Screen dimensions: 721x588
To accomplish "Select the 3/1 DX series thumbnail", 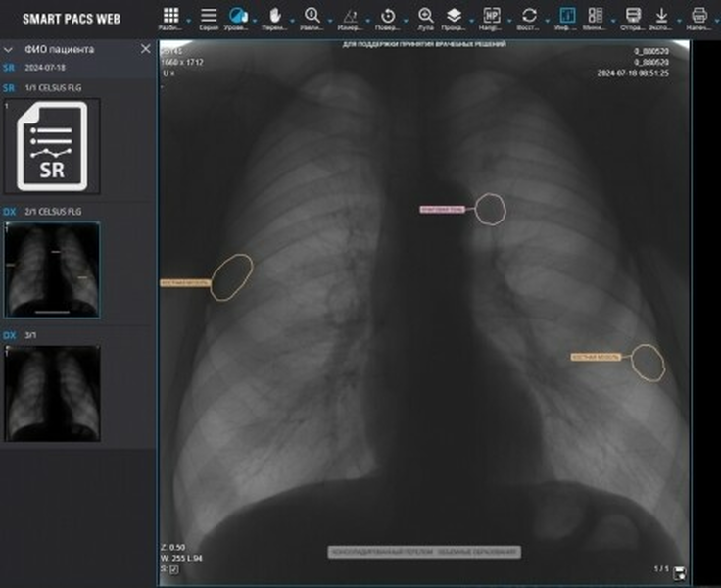I will (x=51, y=394).
